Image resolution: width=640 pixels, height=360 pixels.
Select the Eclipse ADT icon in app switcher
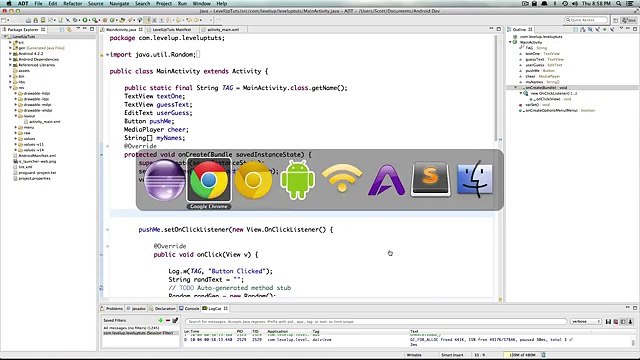click(x=164, y=180)
